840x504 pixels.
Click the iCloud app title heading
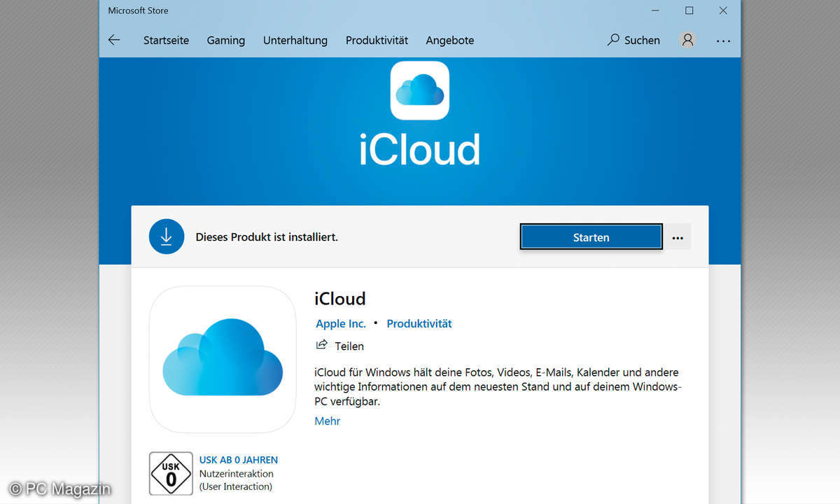pos(340,298)
